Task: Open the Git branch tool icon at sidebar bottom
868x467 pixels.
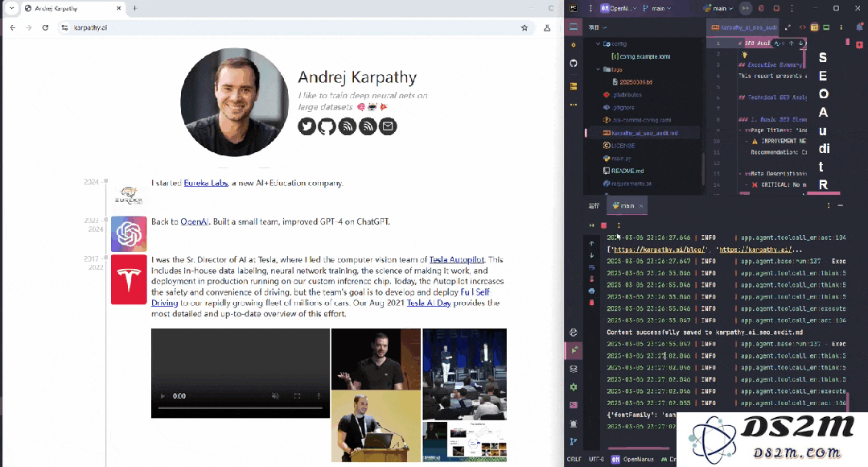Action: (x=574, y=441)
